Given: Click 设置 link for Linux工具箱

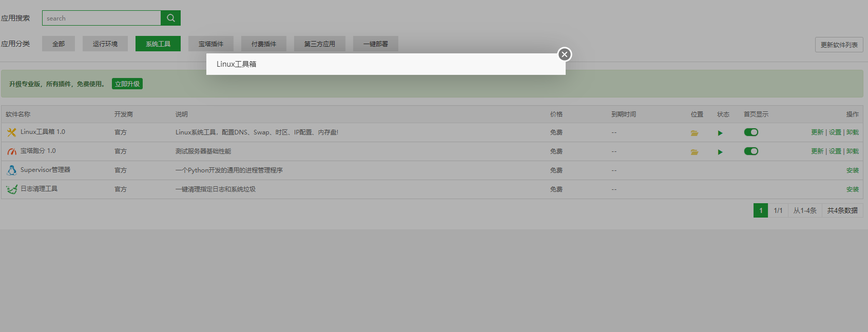Looking at the screenshot, I should click(x=835, y=132).
